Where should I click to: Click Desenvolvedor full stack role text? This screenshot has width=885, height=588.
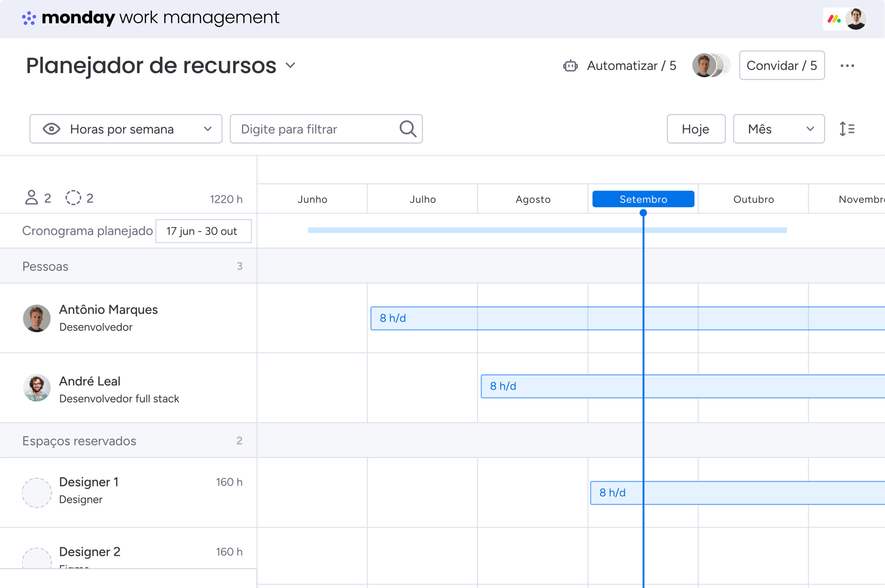(119, 399)
